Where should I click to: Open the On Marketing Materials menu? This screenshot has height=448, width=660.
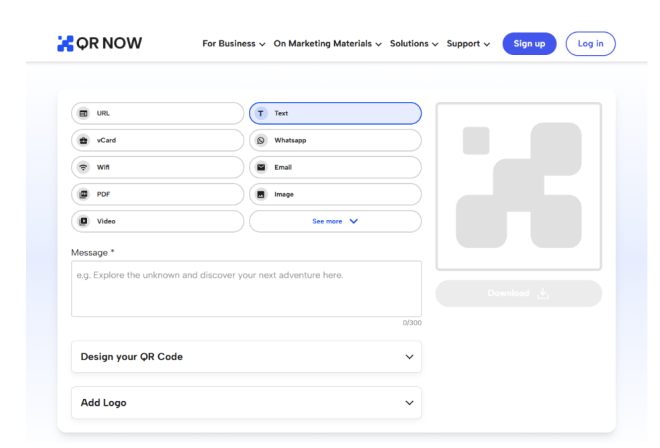[327, 44]
